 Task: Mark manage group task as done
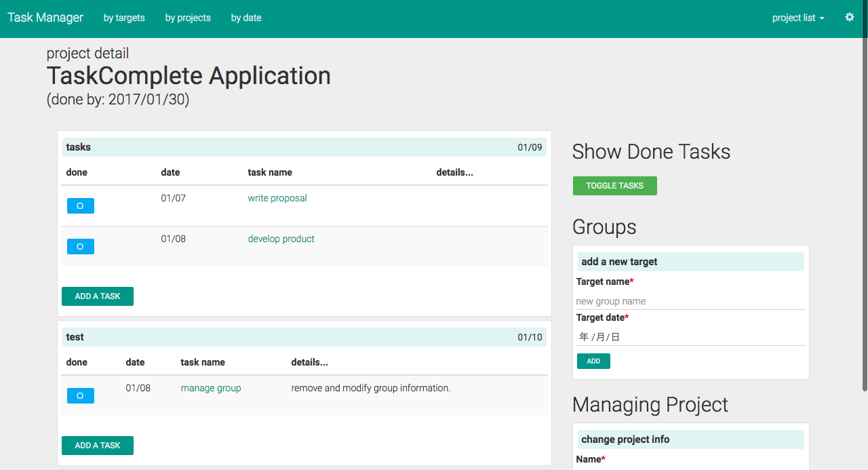click(81, 395)
